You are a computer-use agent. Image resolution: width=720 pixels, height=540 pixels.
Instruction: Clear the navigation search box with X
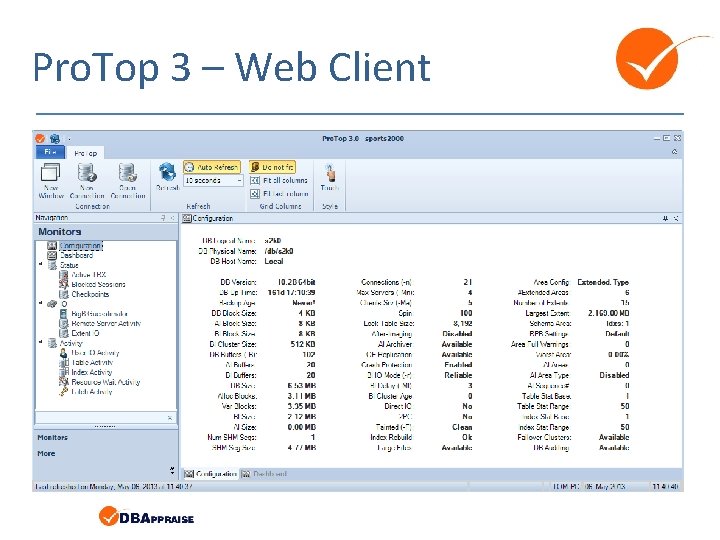pos(170,417)
